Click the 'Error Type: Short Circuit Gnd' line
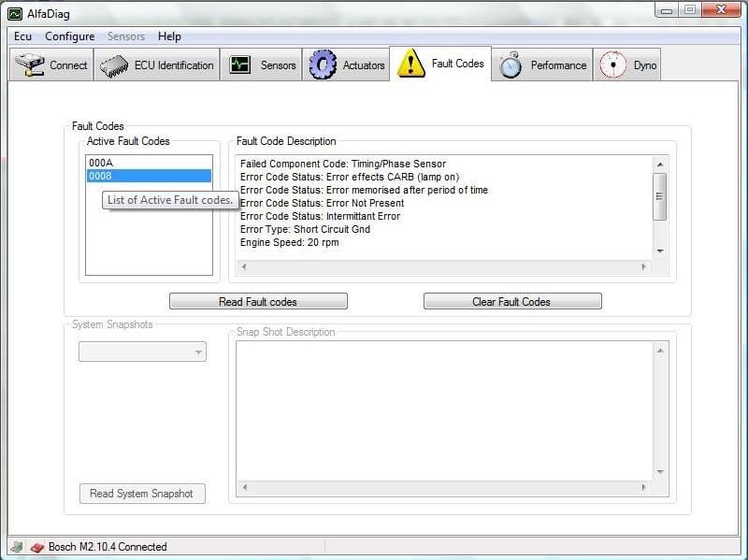 pos(305,229)
